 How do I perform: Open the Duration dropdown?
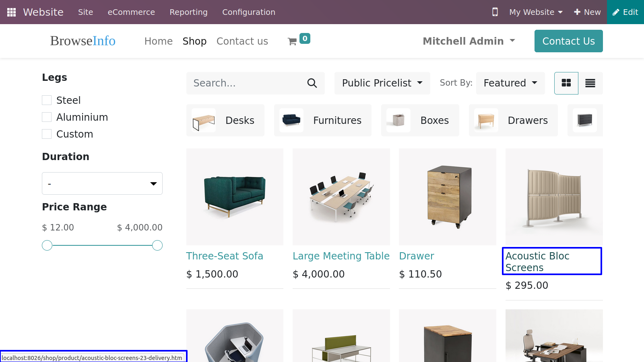(102, 183)
